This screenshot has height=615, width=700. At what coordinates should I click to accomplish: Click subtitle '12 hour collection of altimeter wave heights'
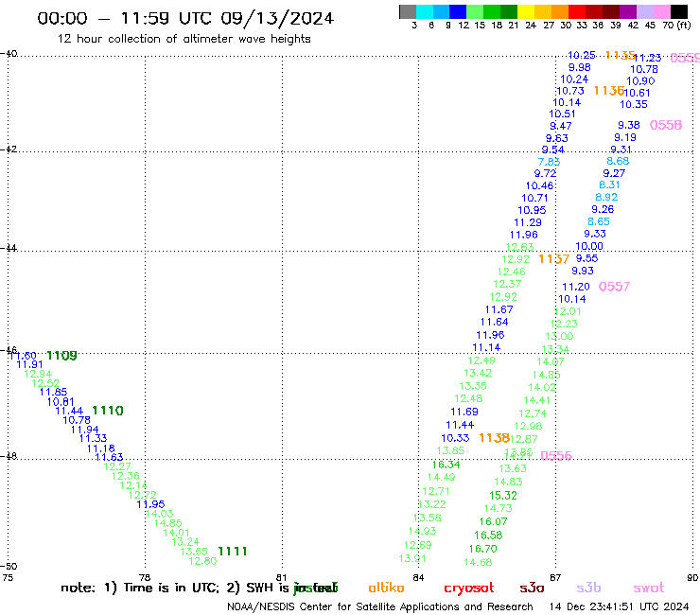(184, 39)
